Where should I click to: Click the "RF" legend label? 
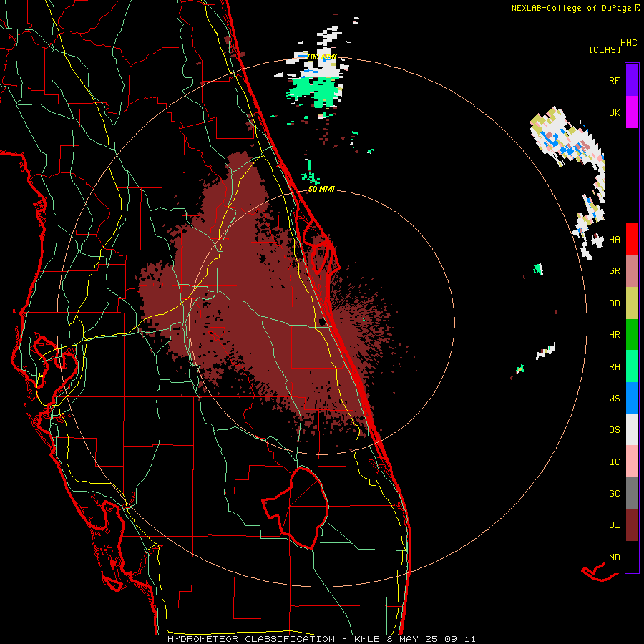(x=614, y=80)
